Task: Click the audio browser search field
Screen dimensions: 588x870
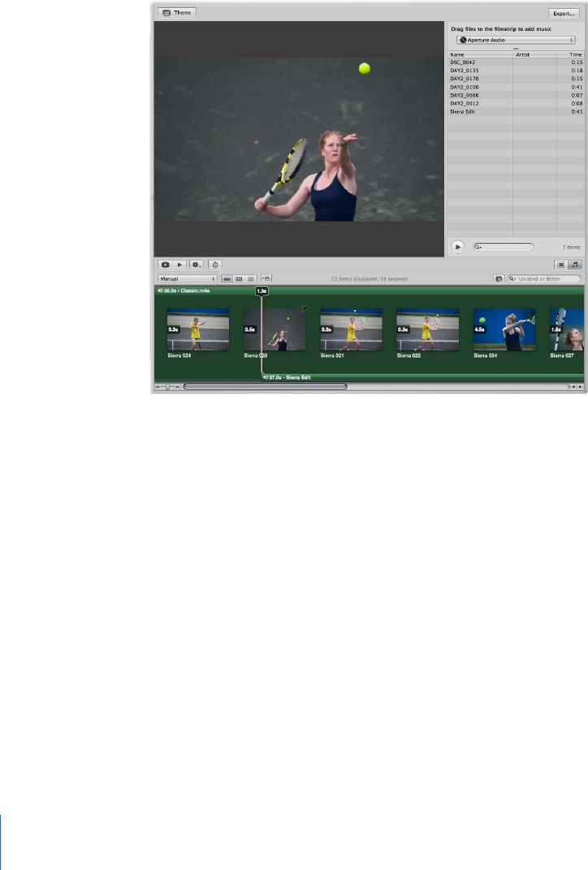Action: tap(503, 247)
